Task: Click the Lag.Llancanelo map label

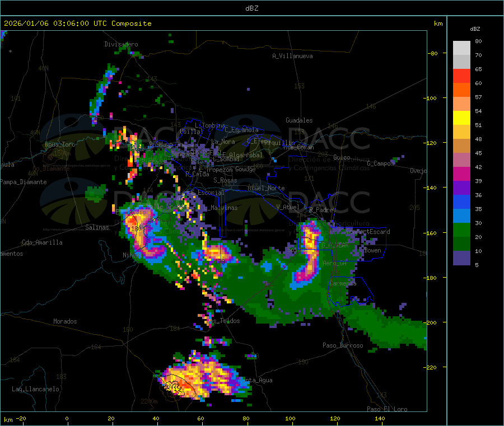Action: pyautogui.click(x=36, y=389)
